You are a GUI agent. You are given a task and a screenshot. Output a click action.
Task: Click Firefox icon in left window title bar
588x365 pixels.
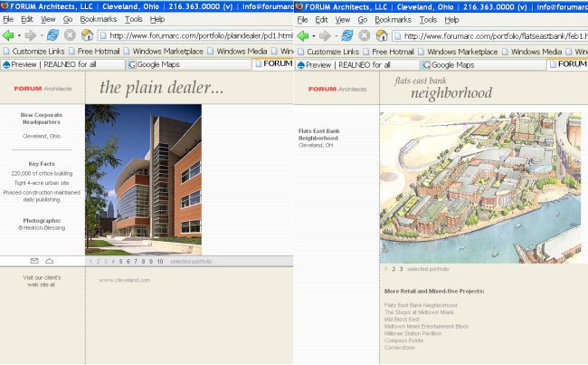[x=5, y=6]
